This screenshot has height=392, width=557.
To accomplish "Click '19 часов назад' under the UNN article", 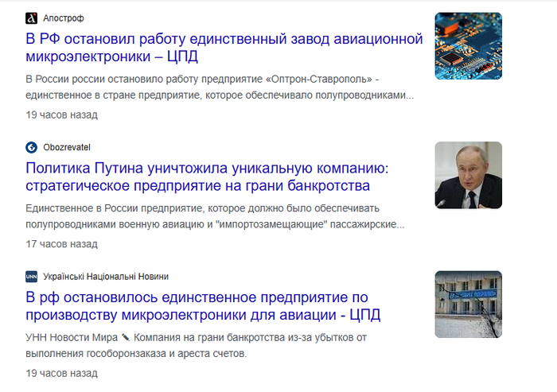I will 61,372.
